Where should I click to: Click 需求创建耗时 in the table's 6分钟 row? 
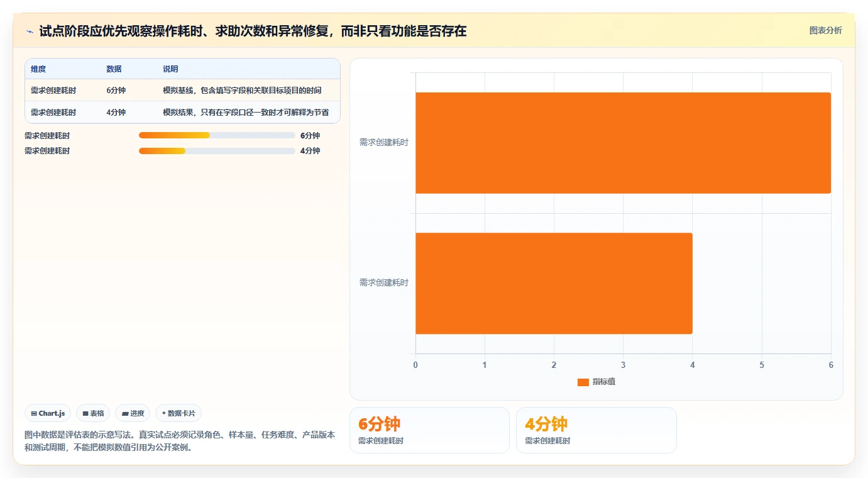53,91
